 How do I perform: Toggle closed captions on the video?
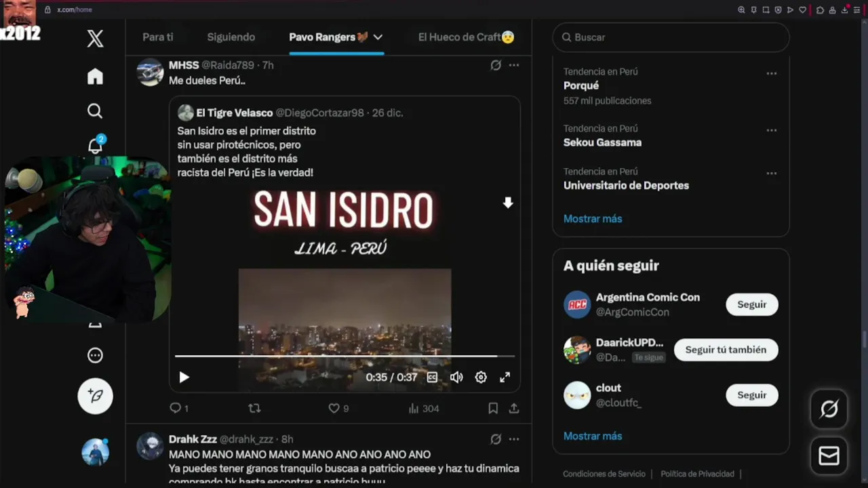click(x=432, y=378)
